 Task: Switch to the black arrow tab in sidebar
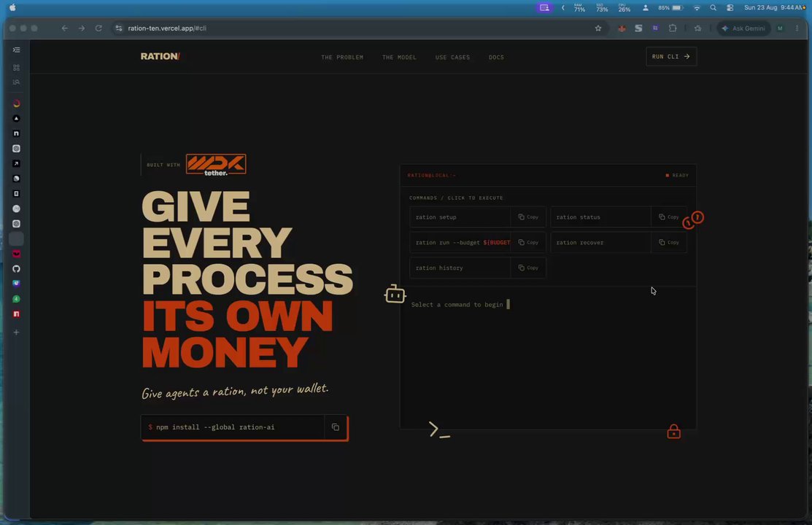click(x=17, y=163)
